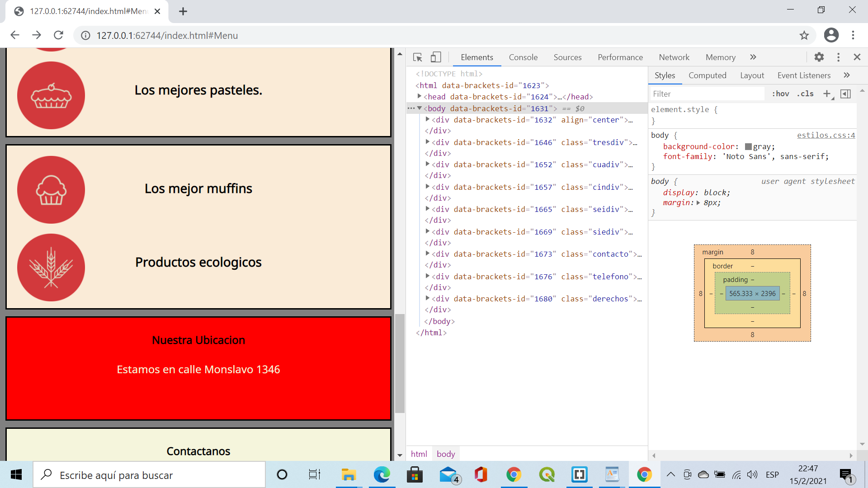868x488 pixels.
Task: Switch to the Network tab
Action: [674, 57]
